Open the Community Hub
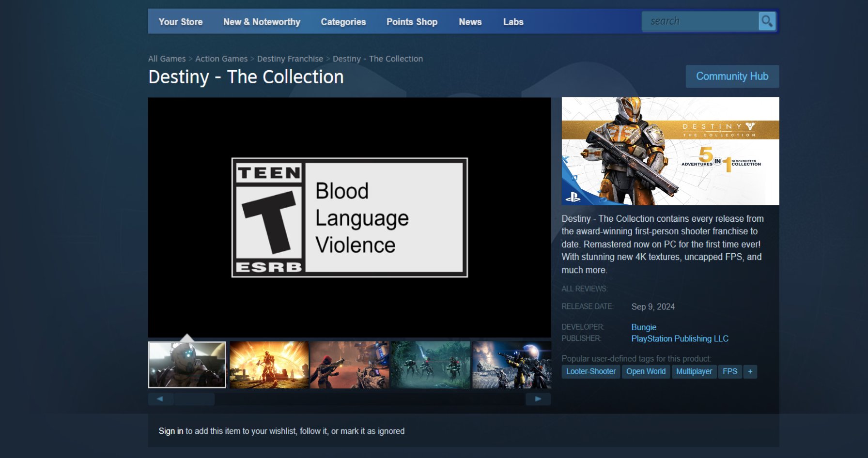The width and height of the screenshot is (868, 458). 732,76
